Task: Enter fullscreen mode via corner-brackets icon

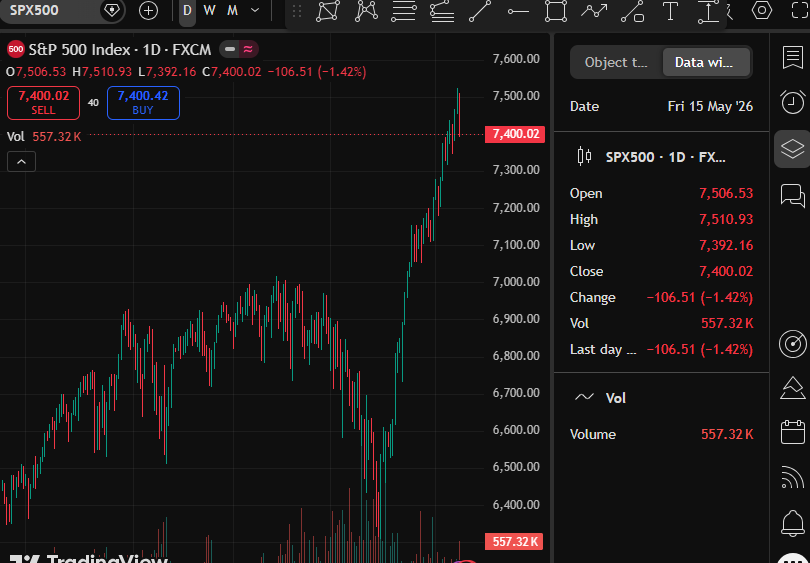Action: tap(800, 10)
